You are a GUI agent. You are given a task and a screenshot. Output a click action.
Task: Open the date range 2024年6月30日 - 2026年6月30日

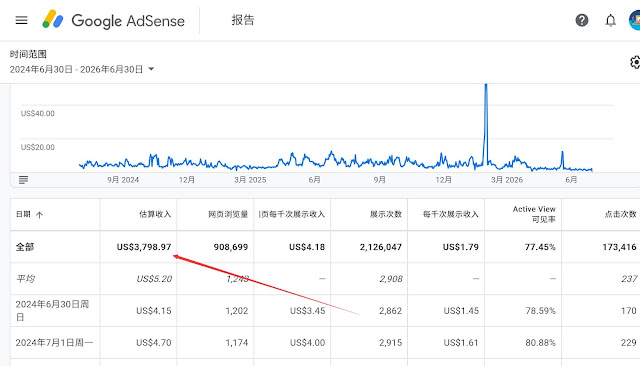tap(76, 69)
